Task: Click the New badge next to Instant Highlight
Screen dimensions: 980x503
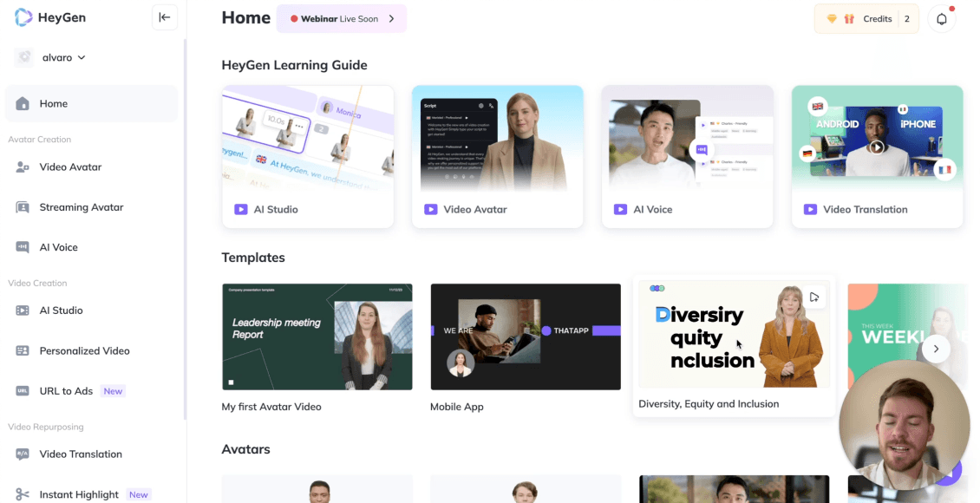Action: (139, 495)
